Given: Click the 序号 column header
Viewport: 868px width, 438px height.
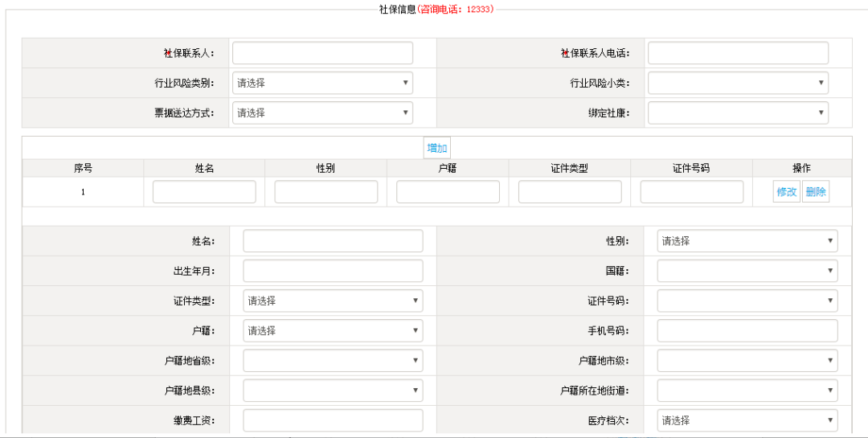Looking at the screenshot, I should (x=83, y=168).
